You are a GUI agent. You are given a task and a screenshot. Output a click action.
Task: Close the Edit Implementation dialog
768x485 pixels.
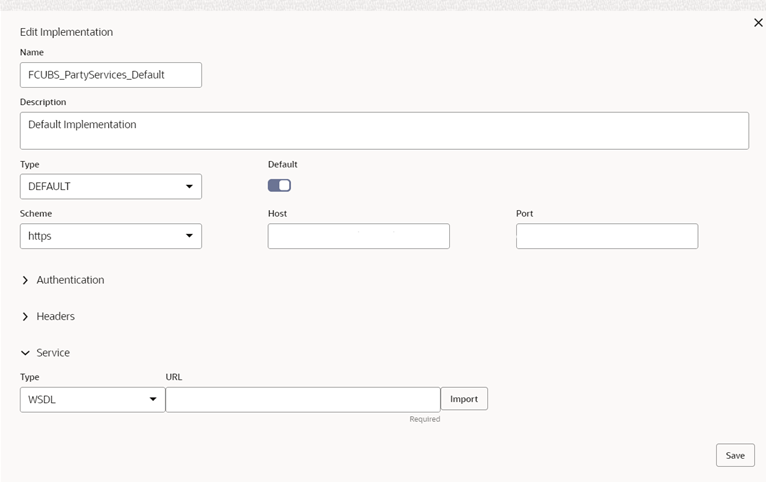[x=758, y=23]
